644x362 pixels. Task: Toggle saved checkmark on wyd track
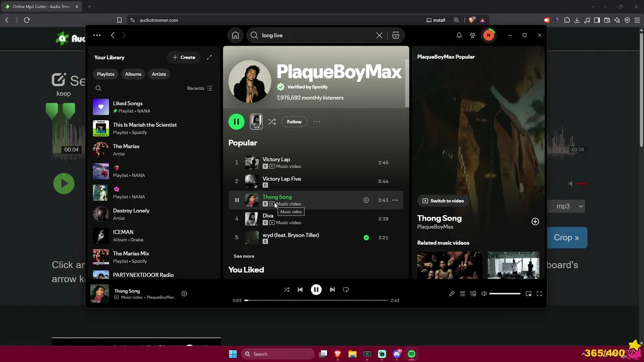click(366, 237)
